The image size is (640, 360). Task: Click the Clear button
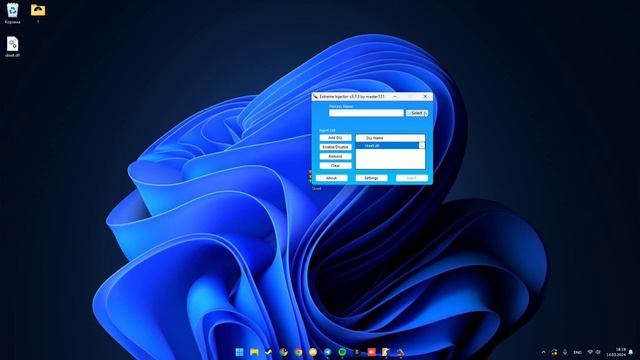335,166
